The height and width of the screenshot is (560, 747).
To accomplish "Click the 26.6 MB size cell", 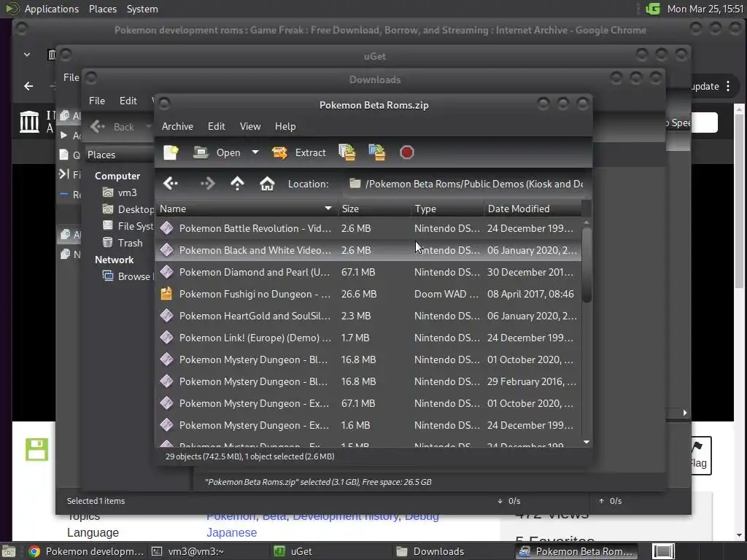I will point(359,294).
